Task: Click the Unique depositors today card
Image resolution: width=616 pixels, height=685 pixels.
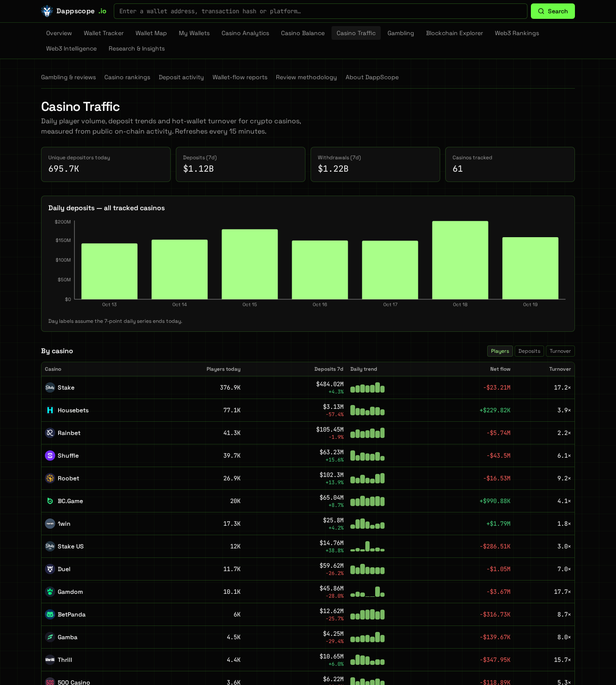Action: [106, 164]
